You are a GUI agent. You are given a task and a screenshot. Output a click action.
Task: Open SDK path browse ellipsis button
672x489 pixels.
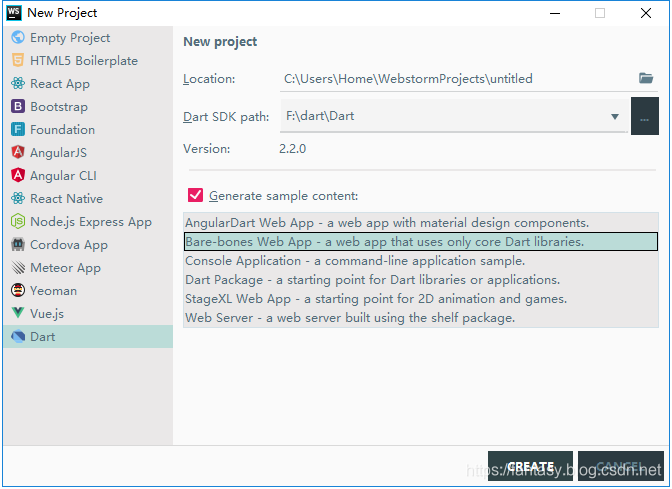pyautogui.click(x=645, y=116)
